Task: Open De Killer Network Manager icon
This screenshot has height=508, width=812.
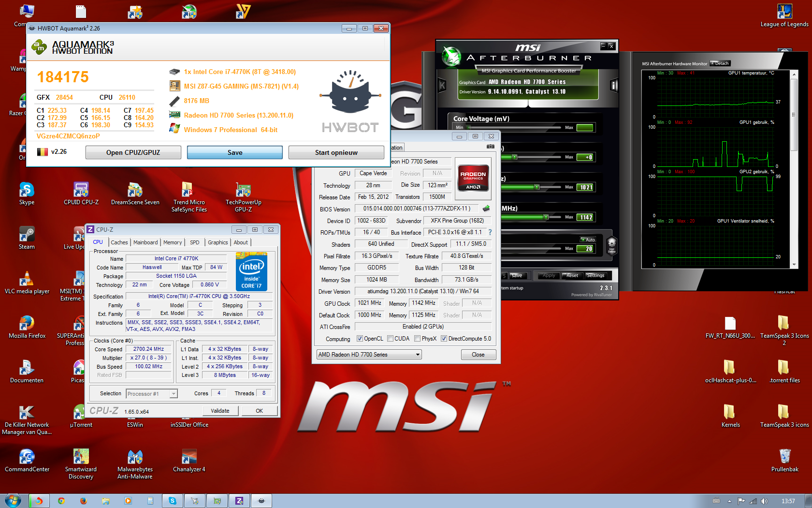Action: [x=27, y=419]
